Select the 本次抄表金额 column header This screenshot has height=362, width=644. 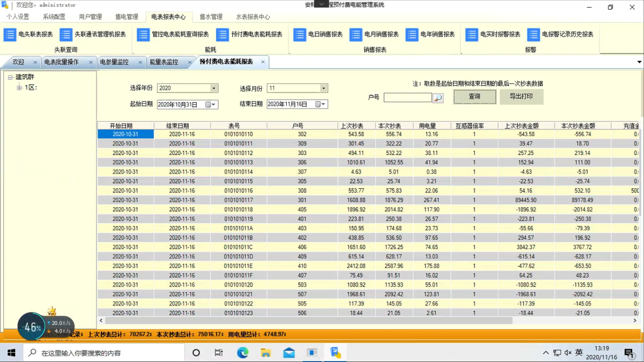(x=583, y=126)
